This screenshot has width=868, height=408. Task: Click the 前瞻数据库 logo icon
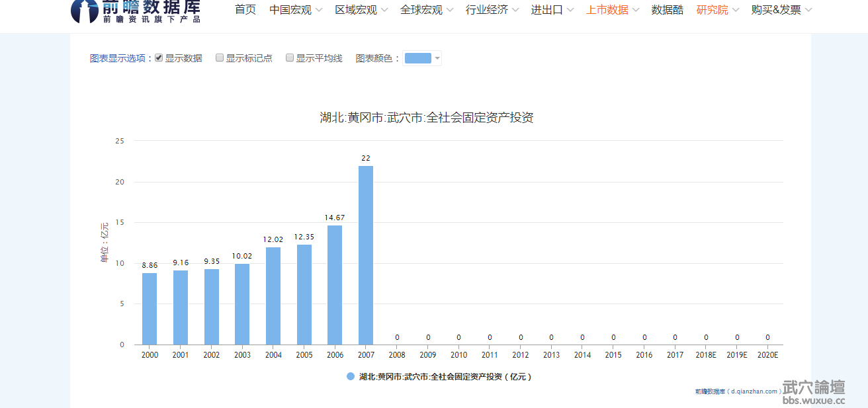click(x=85, y=11)
